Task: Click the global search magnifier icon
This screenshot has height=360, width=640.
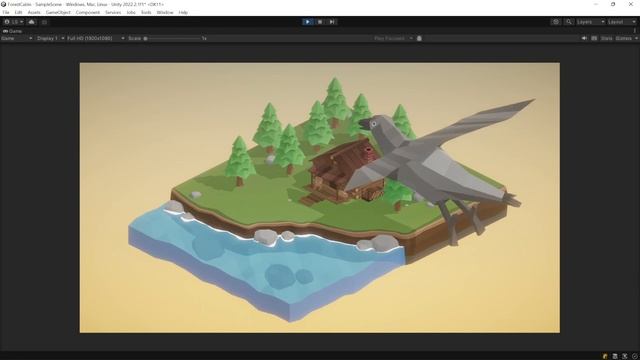Action: click(x=569, y=22)
